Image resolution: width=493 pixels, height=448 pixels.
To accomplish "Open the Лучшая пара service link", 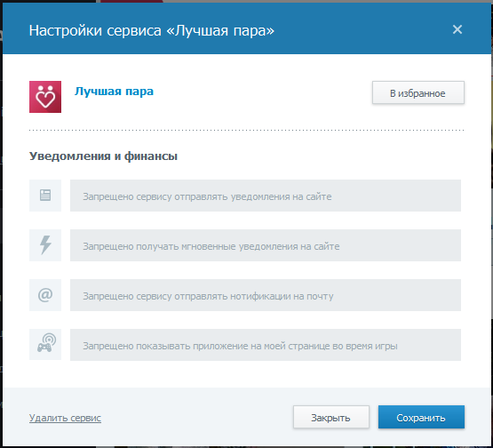I will pos(114,92).
